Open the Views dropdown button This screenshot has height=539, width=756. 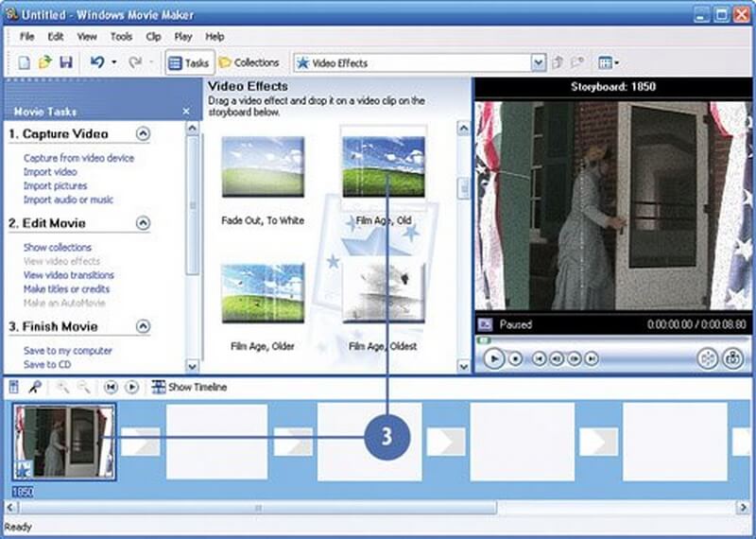(608, 62)
